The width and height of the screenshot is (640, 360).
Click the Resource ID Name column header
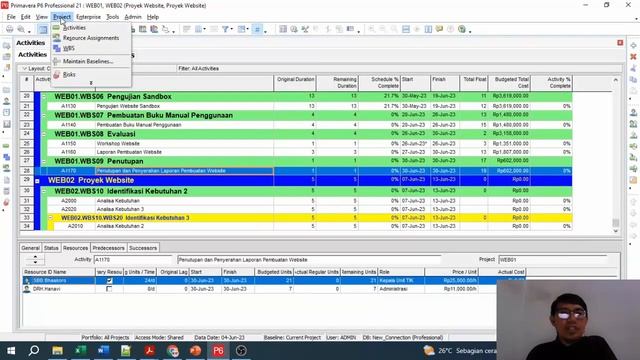click(x=59, y=272)
